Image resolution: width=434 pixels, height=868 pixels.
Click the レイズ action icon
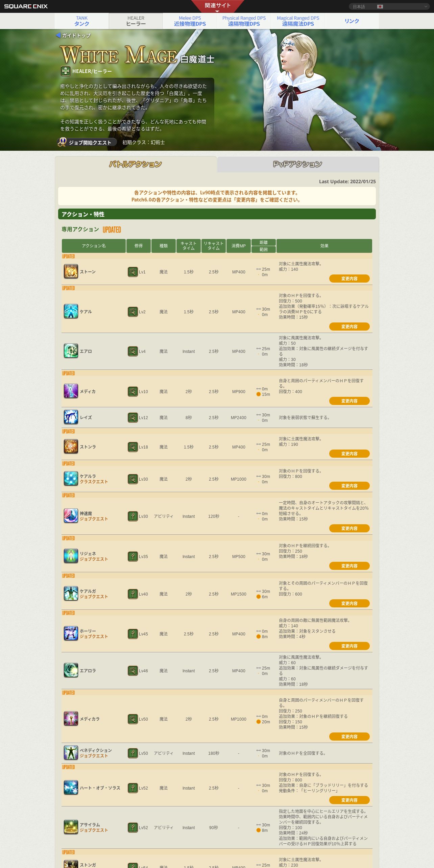point(71,417)
